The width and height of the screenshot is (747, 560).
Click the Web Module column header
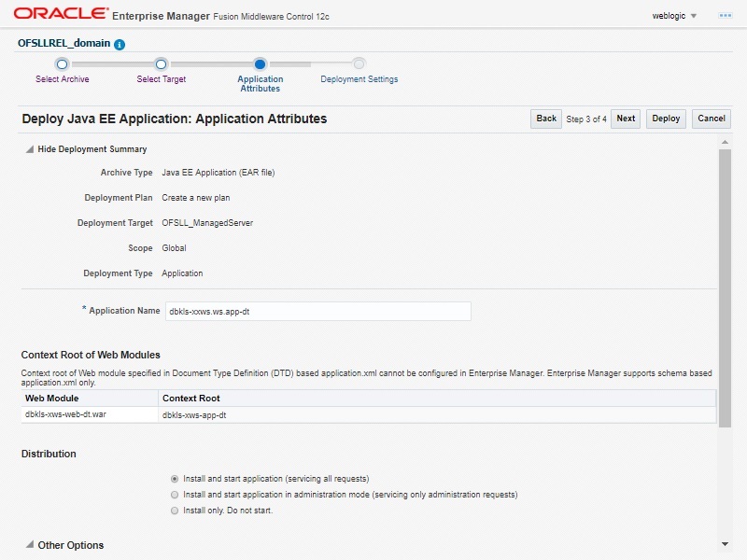pos(90,399)
